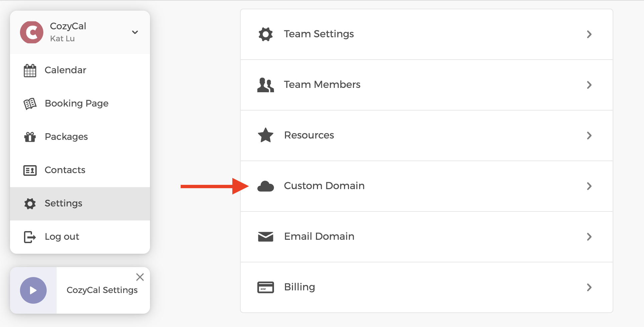Click the Packages gift icon
The image size is (644, 327).
tap(30, 137)
